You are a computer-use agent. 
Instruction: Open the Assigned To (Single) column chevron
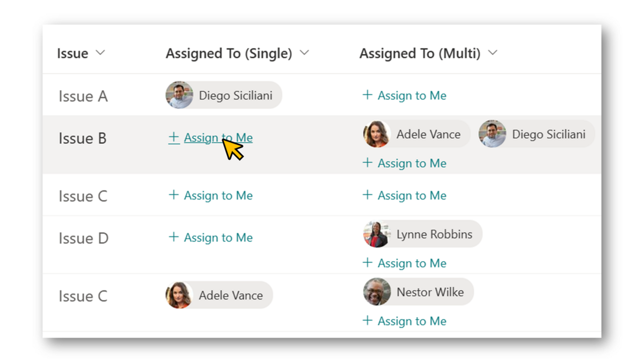tap(304, 53)
